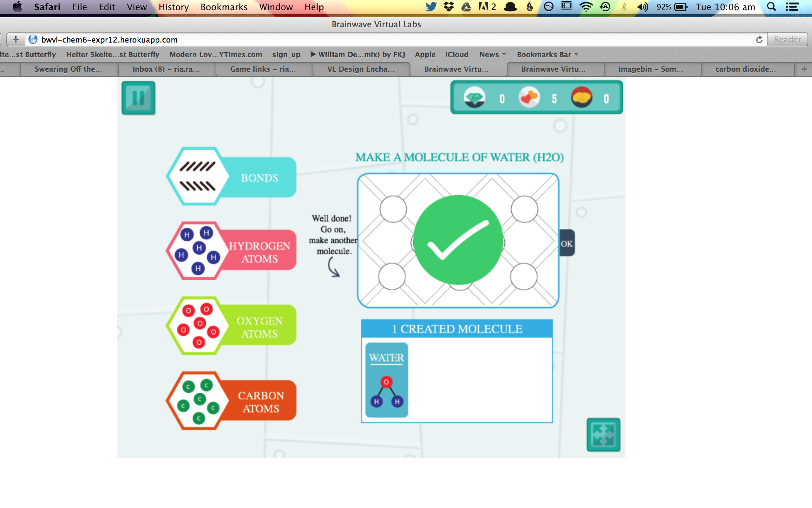
Task: Open the Modern Lov...YTimes.com bookmark
Action: pos(216,54)
